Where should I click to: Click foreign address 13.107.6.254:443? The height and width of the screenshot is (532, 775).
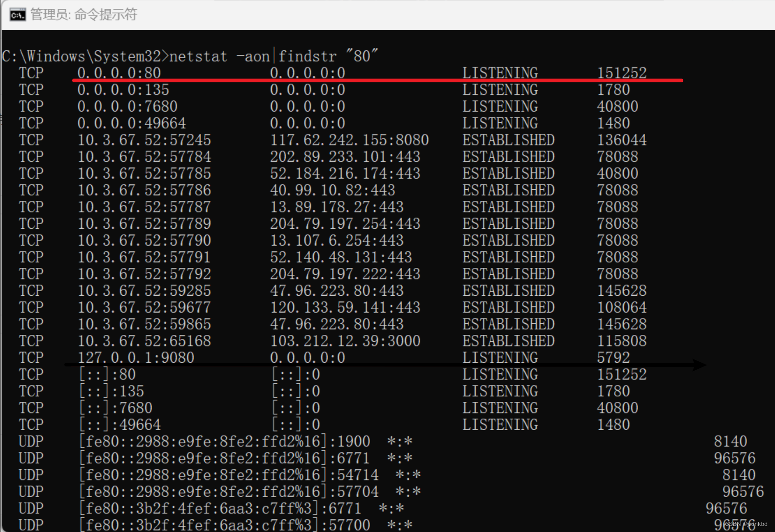(x=337, y=240)
